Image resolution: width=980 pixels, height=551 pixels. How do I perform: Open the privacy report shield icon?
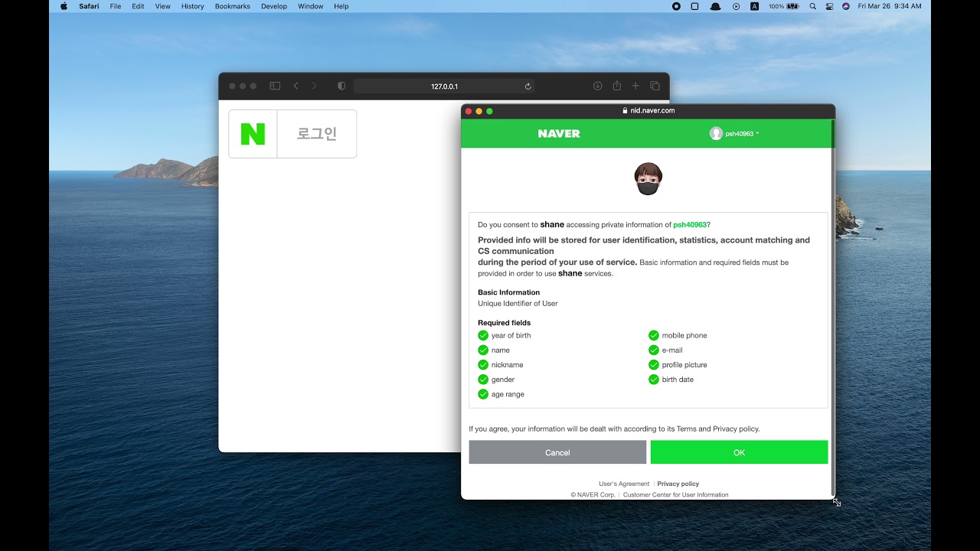click(341, 86)
